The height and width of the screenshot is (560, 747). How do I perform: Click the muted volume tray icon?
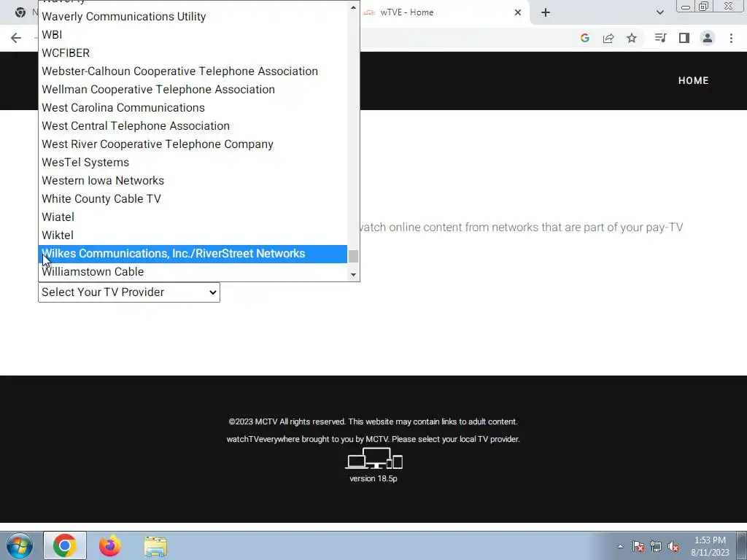[x=673, y=546]
